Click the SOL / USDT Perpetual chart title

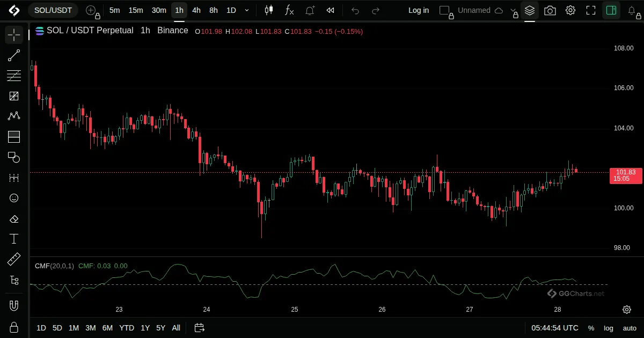click(90, 31)
